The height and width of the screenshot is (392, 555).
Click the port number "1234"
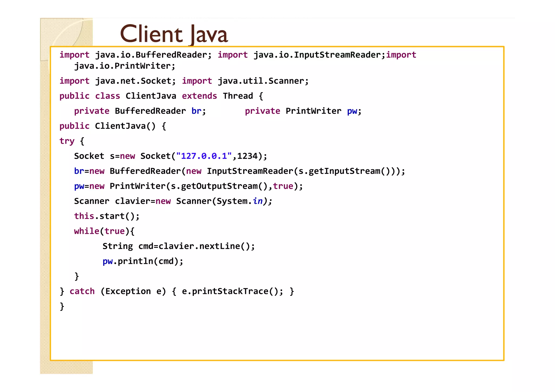point(247,156)
